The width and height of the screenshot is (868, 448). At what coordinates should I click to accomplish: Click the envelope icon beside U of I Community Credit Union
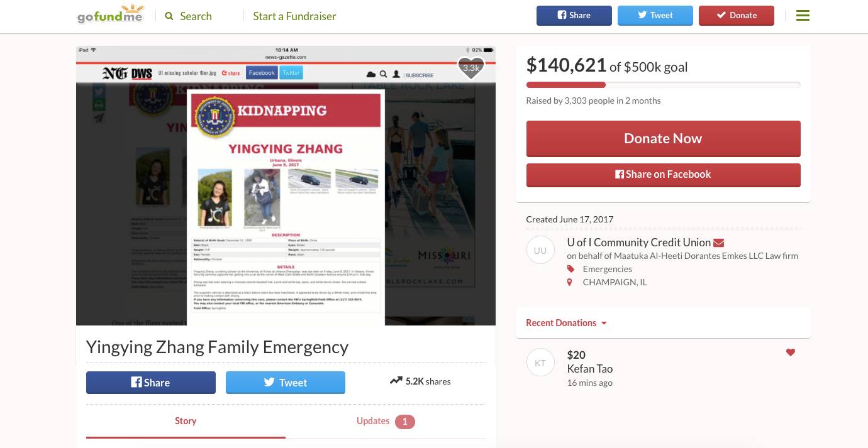pos(719,243)
